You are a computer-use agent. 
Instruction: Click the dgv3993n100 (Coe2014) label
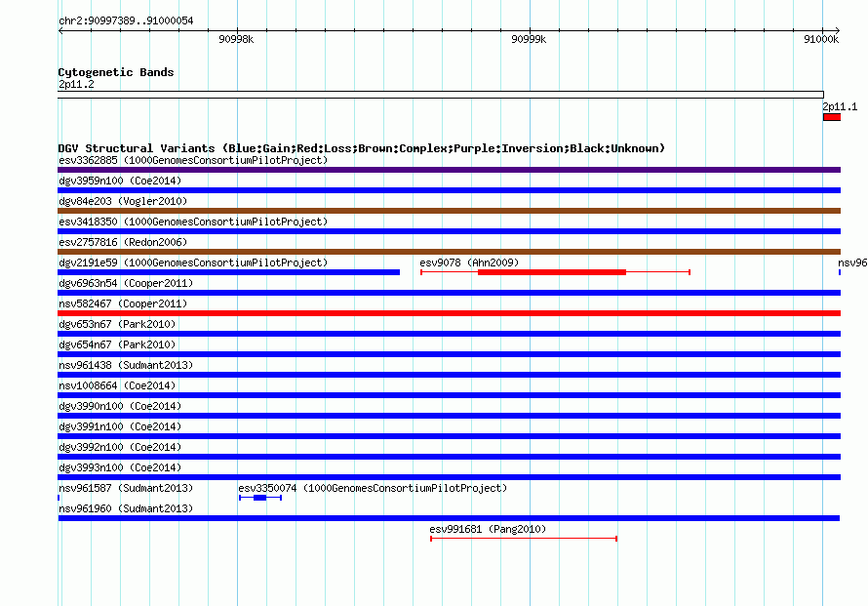coord(120,467)
